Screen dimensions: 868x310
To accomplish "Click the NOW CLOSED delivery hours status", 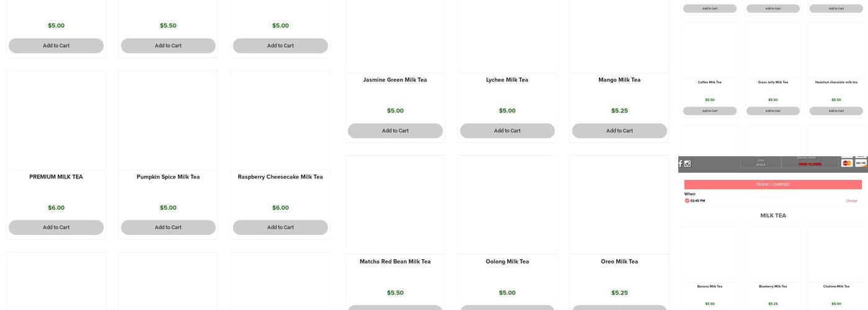I will 810,164.
